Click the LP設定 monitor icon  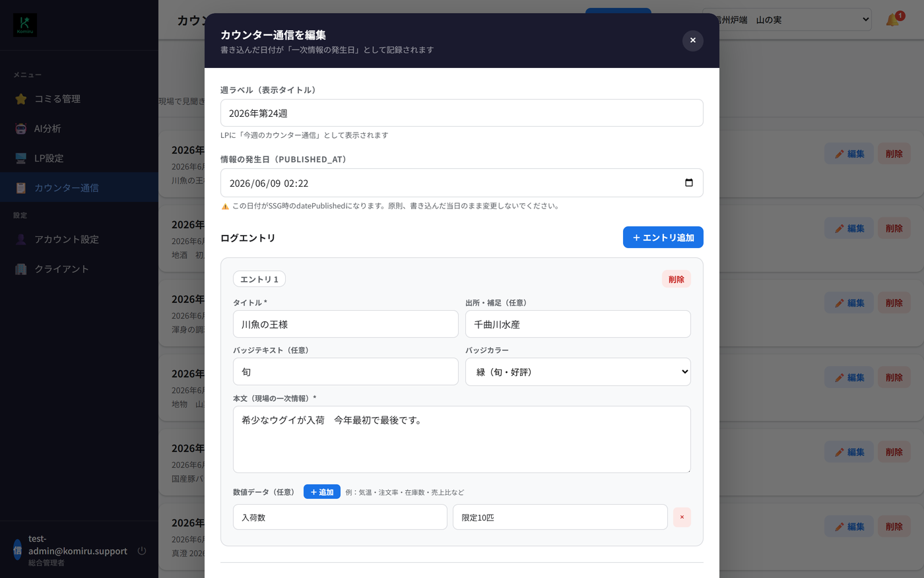[x=21, y=158]
